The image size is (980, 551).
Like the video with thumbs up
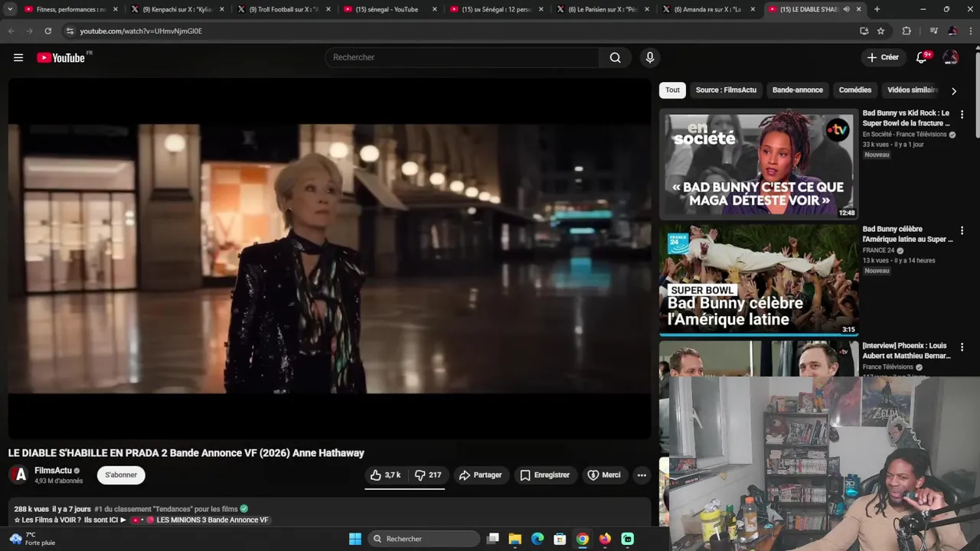tap(385, 475)
